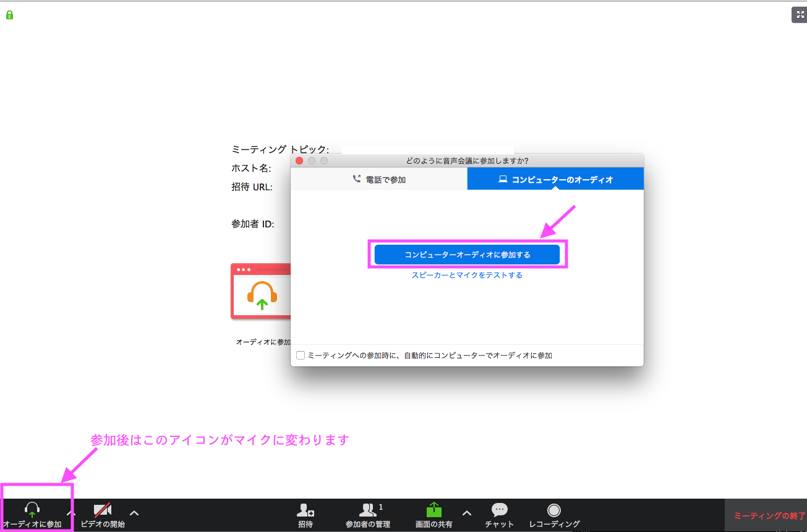Expand share options arrow beside Share Screen
The image size is (807, 532).
(467, 512)
